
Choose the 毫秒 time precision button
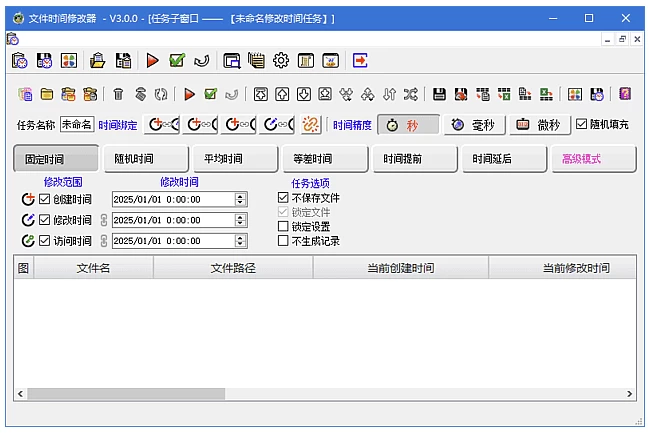pos(475,125)
